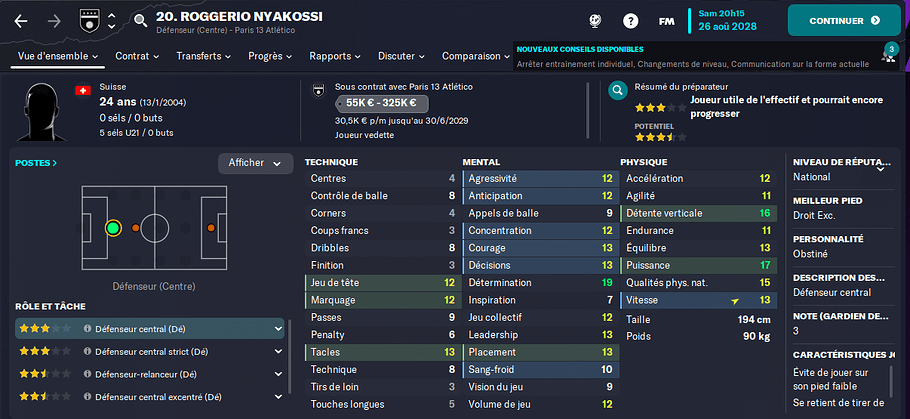Viewport: 910px width, 419px height.
Task: Expand the Défenseur central (Dé) role row
Action: [x=278, y=328]
